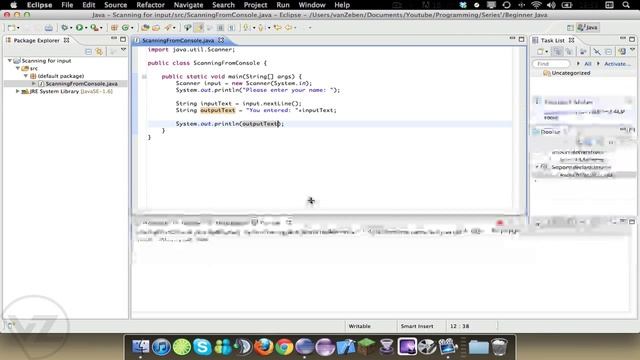Run the program with green play icon

[x=79, y=28]
